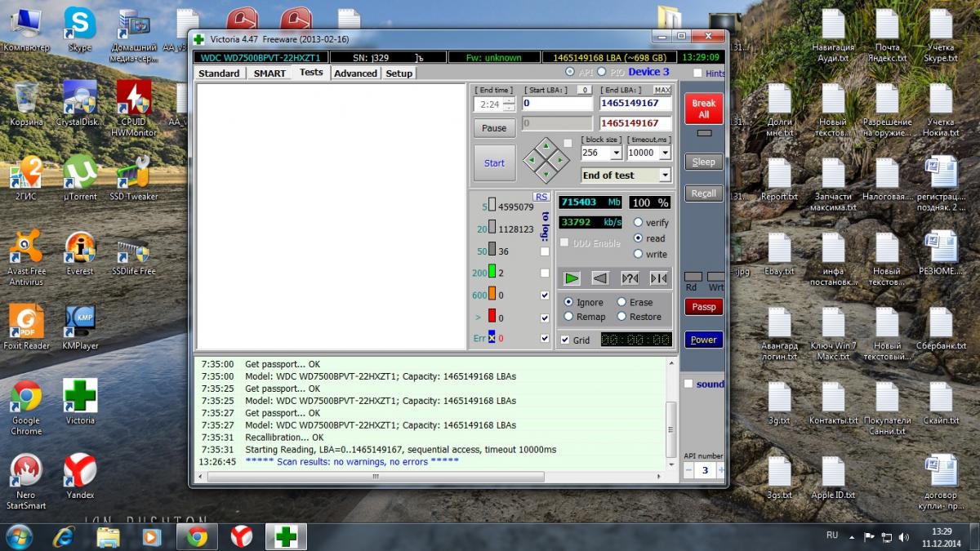The image size is (980, 551).
Task: Click the forward sequential scan play icon
Action: click(x=572, y=278)
